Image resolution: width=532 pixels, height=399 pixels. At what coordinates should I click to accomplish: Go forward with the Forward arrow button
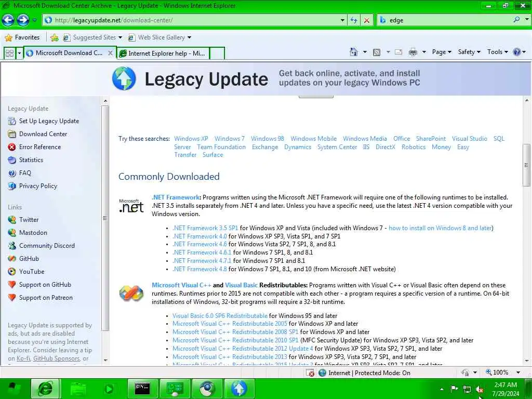(23, 20)
